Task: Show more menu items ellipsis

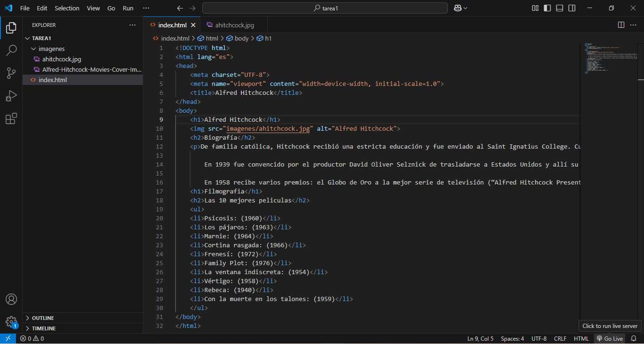Action: (146, 8)
